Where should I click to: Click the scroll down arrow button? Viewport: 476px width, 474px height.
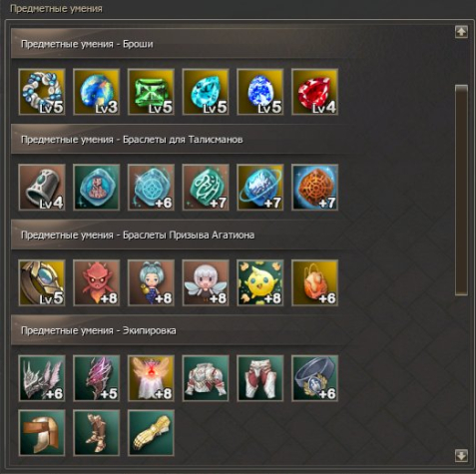(x=461, y=455)
